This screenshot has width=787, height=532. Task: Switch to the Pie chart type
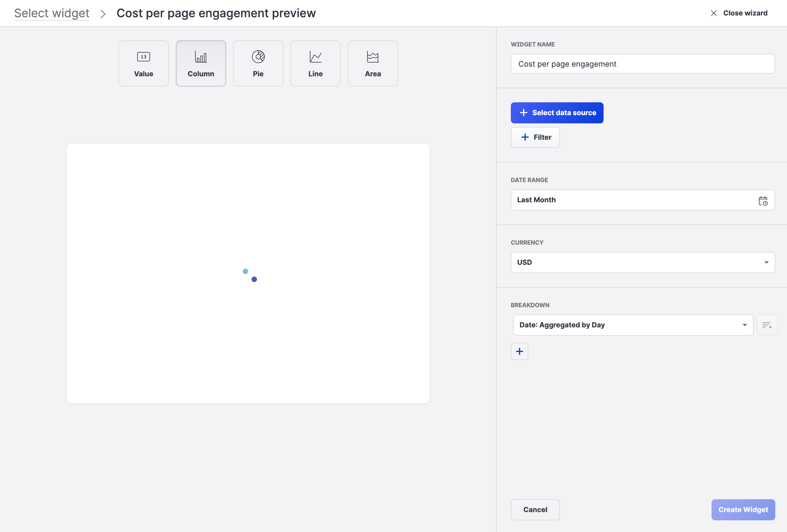pyautogui.click(x=258, y=64)
